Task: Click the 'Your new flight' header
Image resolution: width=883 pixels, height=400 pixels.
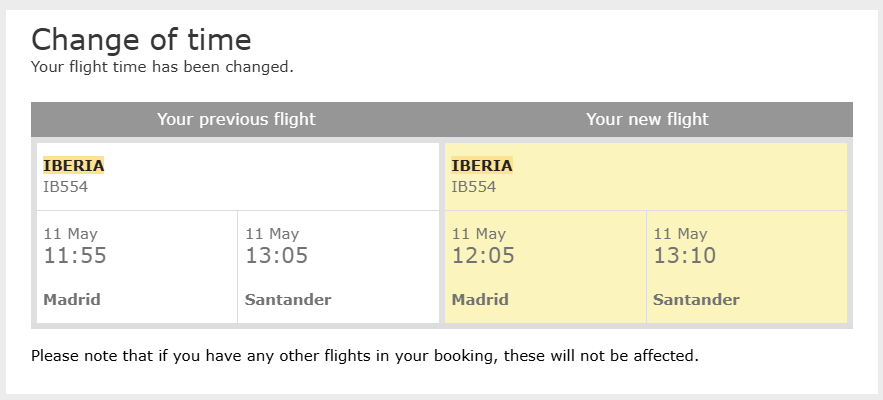Action: (x=647, y=119)
